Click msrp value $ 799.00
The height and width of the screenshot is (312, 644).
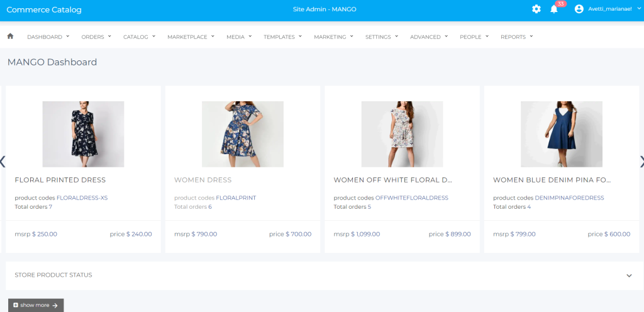(x=523, y=234)
